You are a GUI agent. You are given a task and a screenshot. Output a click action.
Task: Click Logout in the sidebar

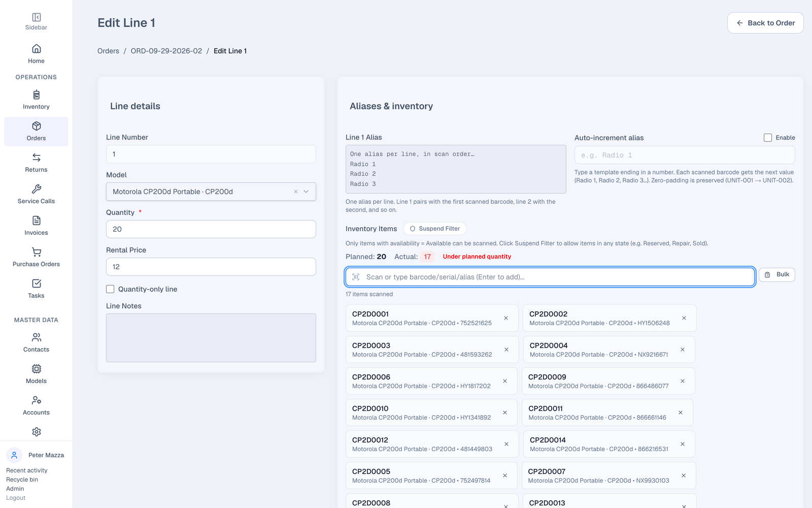pyautogui.click(x=16, y=498)
